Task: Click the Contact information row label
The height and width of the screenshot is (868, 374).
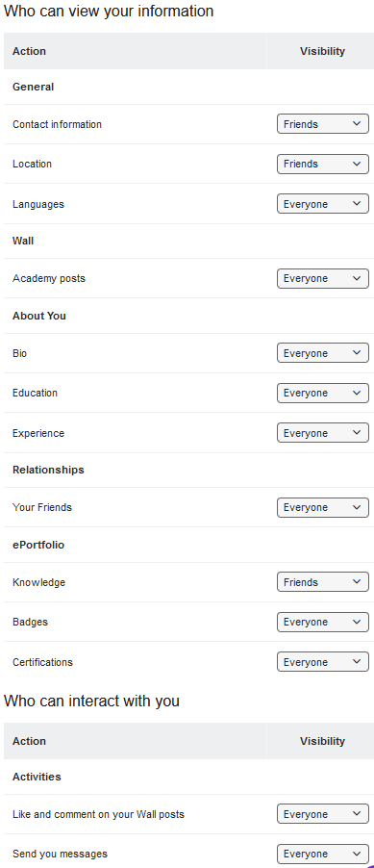Action: 57,124
